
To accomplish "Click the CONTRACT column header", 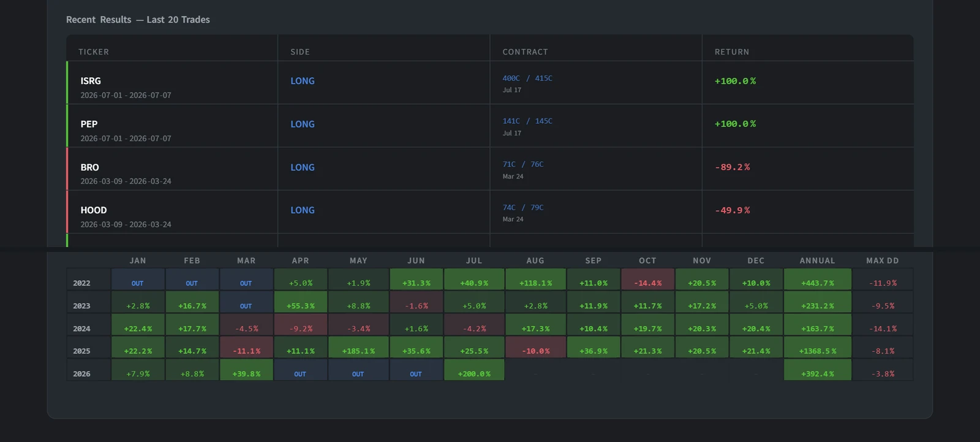I will (526, 52).
